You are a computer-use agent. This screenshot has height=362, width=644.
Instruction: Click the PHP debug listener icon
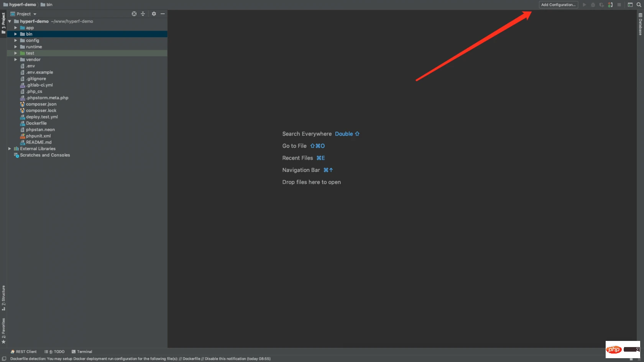coord(610,5)
